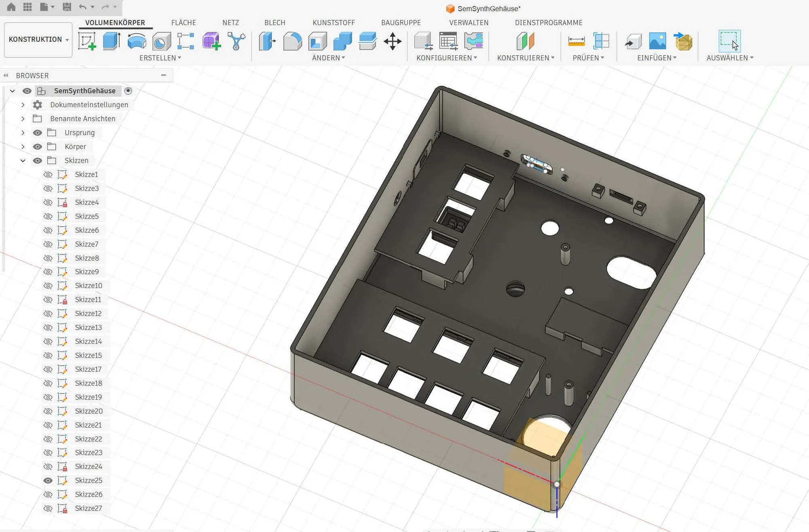Switch to the DIENSTPROGRAMME tab

(x=549, y=23)
